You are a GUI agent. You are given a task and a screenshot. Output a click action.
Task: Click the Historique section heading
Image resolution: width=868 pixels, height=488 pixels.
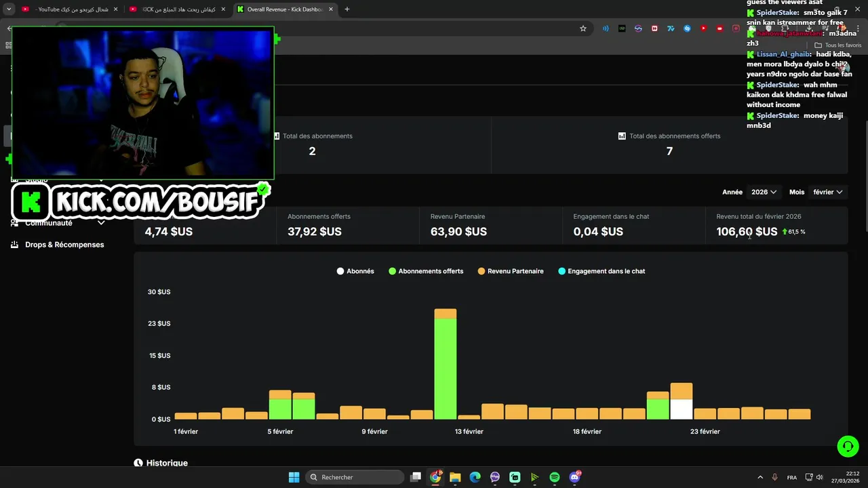click(167, 463)
